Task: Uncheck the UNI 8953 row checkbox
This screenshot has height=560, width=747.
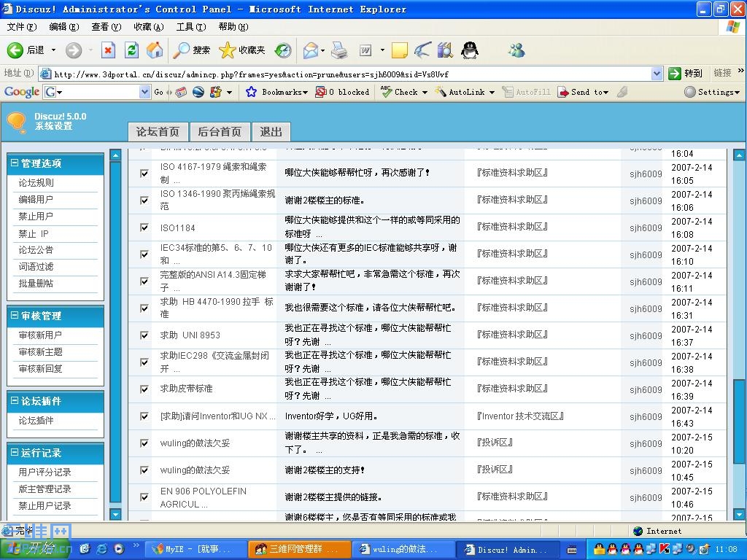Action: (144, 335)
